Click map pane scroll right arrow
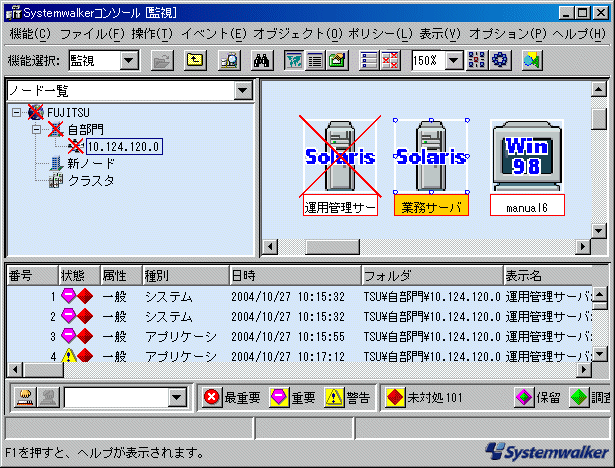 [582, 247]
